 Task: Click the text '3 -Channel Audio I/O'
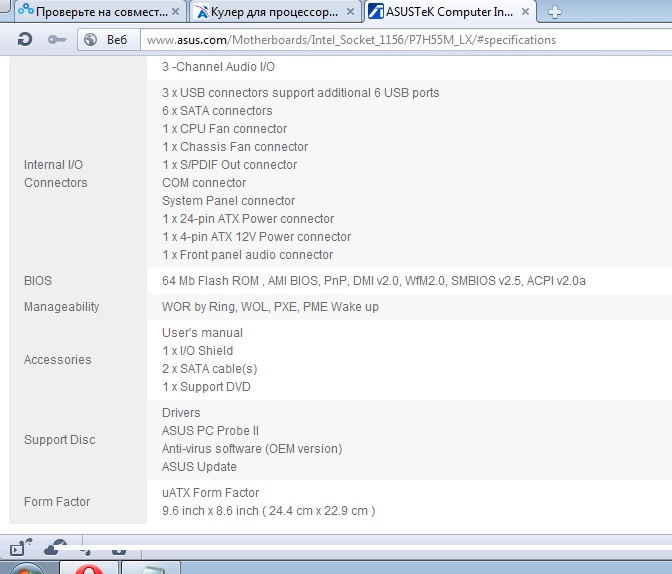(218, 67)
